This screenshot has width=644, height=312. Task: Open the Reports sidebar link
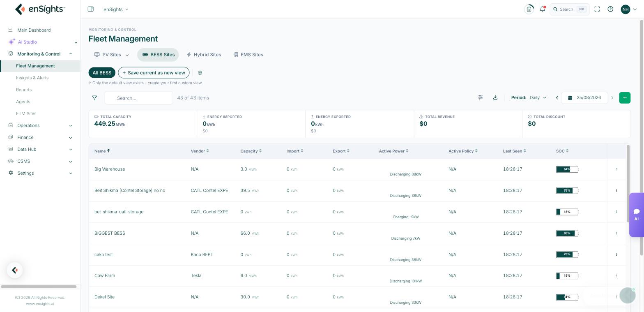[x=24, y=90]
